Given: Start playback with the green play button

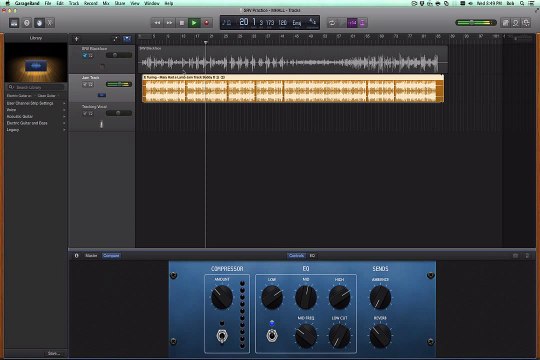Looking at the screenshot, I should (194, 23).
